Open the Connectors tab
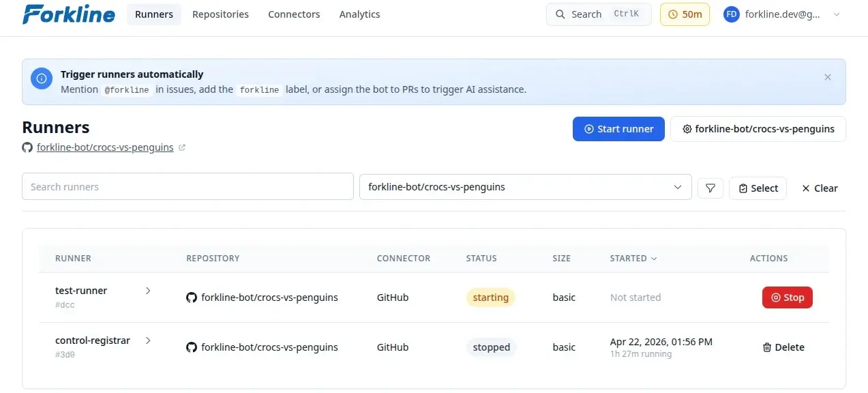 [294, 14]
